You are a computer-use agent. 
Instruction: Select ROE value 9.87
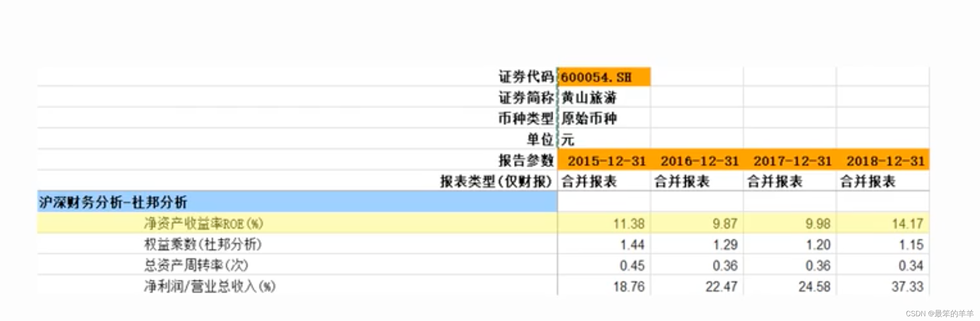pos(725,224)
